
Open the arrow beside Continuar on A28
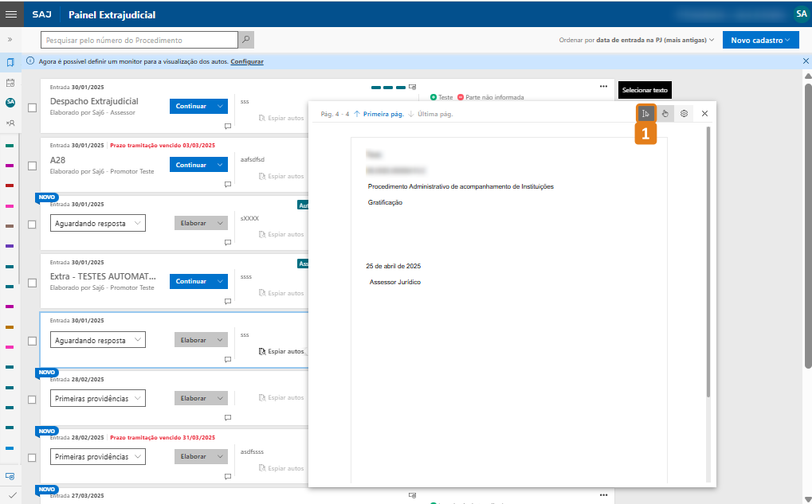(x=220, y=165)
